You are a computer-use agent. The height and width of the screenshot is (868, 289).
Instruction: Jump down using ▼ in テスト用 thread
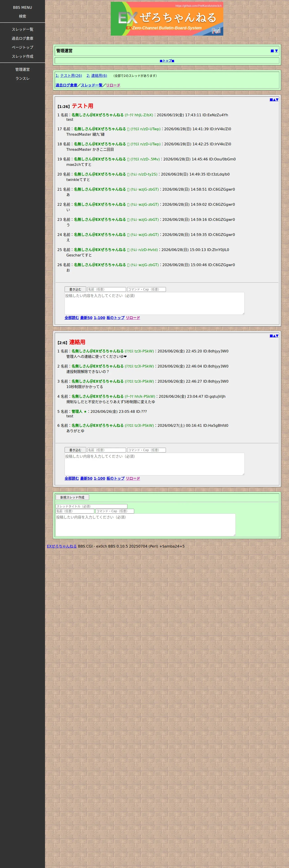[277, 100]
